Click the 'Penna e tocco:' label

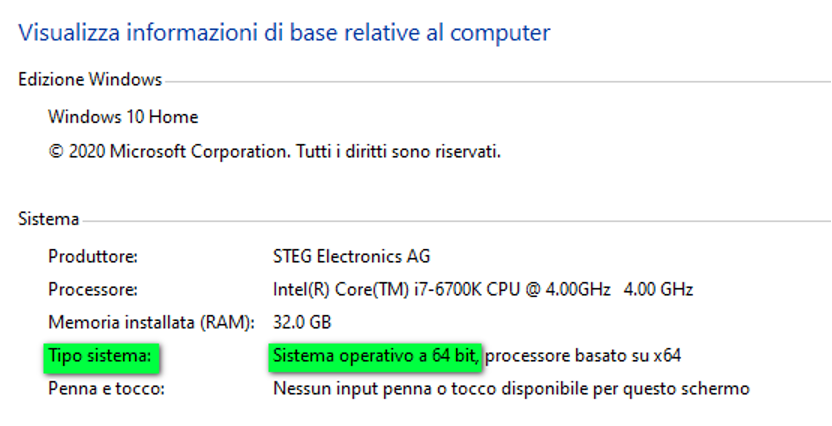point(105,388)
